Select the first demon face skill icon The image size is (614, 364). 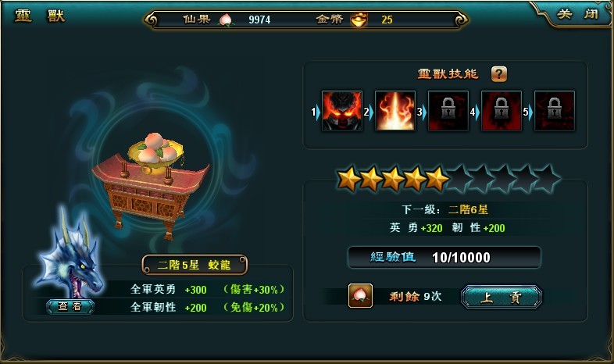point(342,111)
